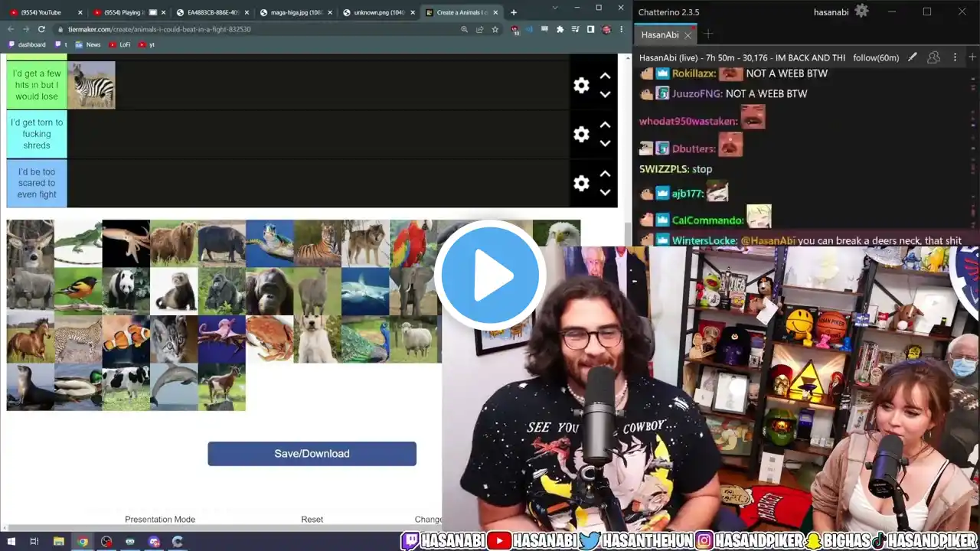Switch to the 'maga-higa.jpg' browser tab
The width and height of the screenshot is (980, 551).
(296, 12)
